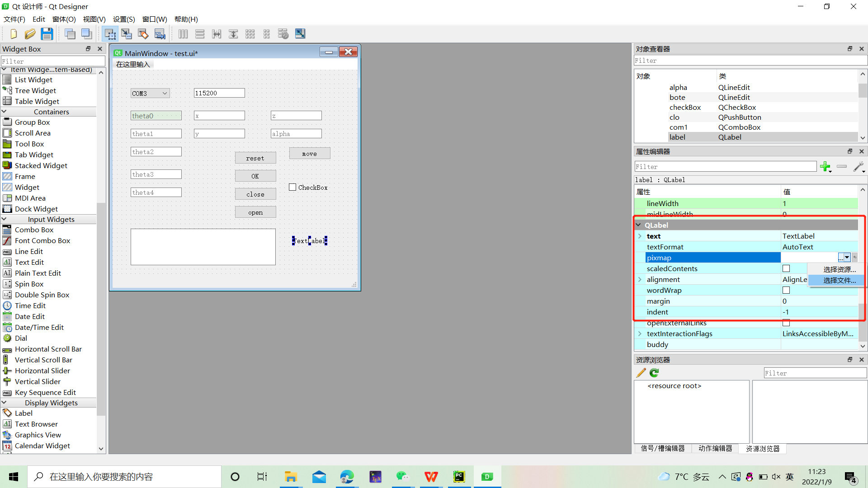Apply horizontal layout from the toolbar
This screenshot has width=868, height=488.
(x=183, y=34)
